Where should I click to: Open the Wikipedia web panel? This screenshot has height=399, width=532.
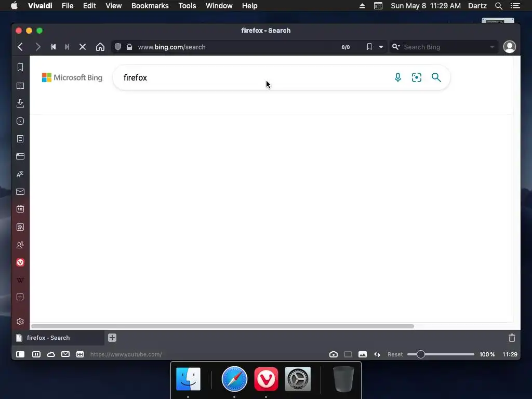[20, 280]
